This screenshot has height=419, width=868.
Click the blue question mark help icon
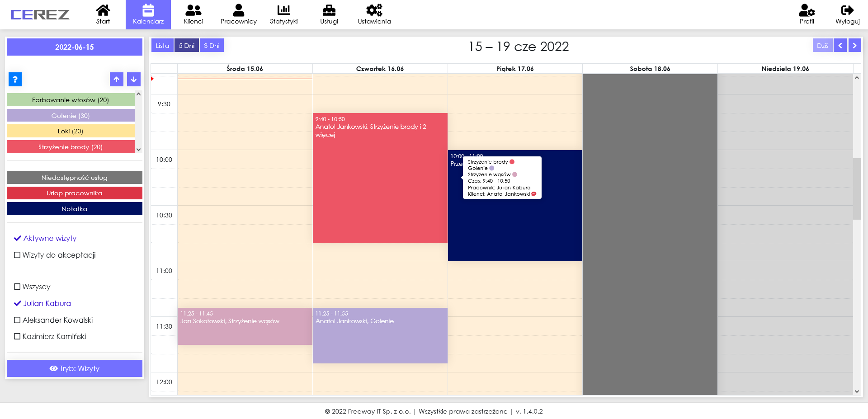tap(15, 80)
